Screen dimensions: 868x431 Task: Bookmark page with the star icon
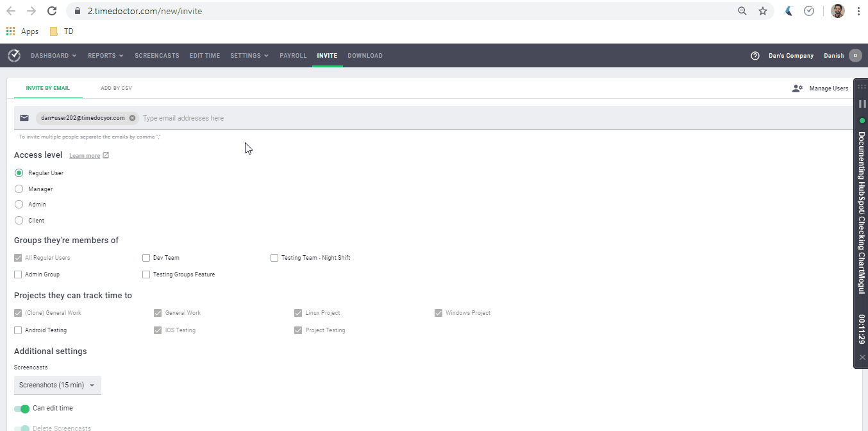click(x=762, y=11)
